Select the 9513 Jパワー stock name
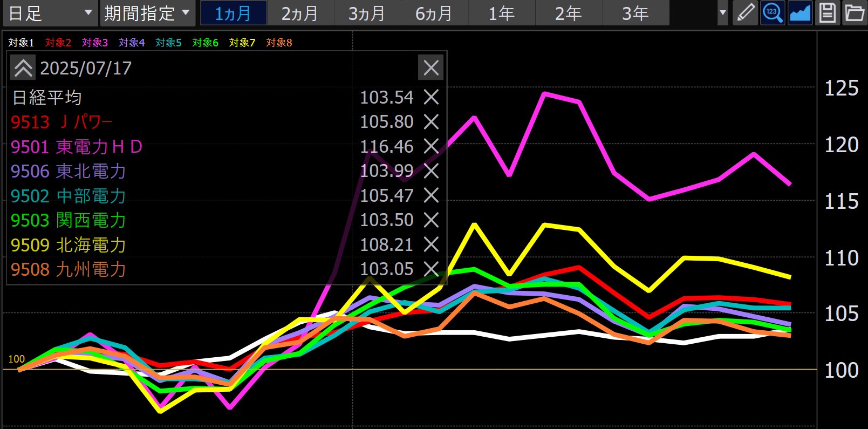 [61, 122]
